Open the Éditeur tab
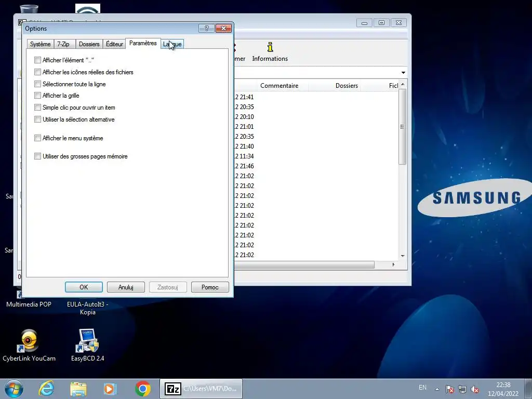The height and width of the screenshot is (399, 532). click(x=114, y=44)
